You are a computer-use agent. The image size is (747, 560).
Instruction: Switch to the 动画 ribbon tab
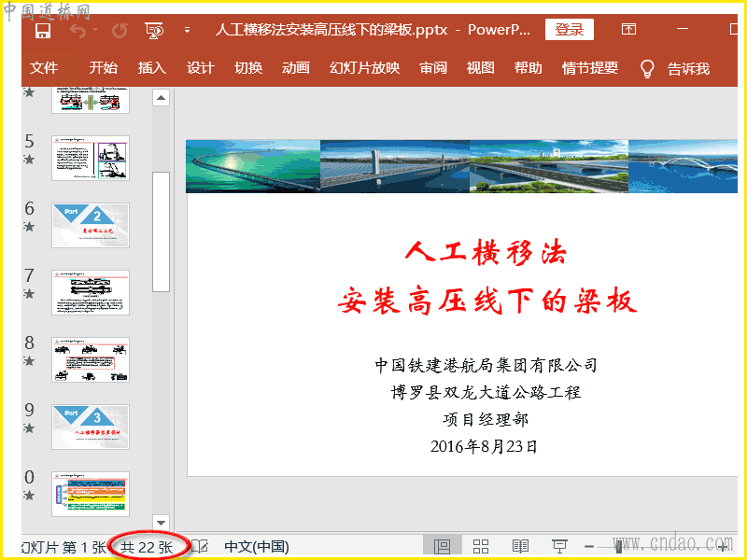pos(296,67)
